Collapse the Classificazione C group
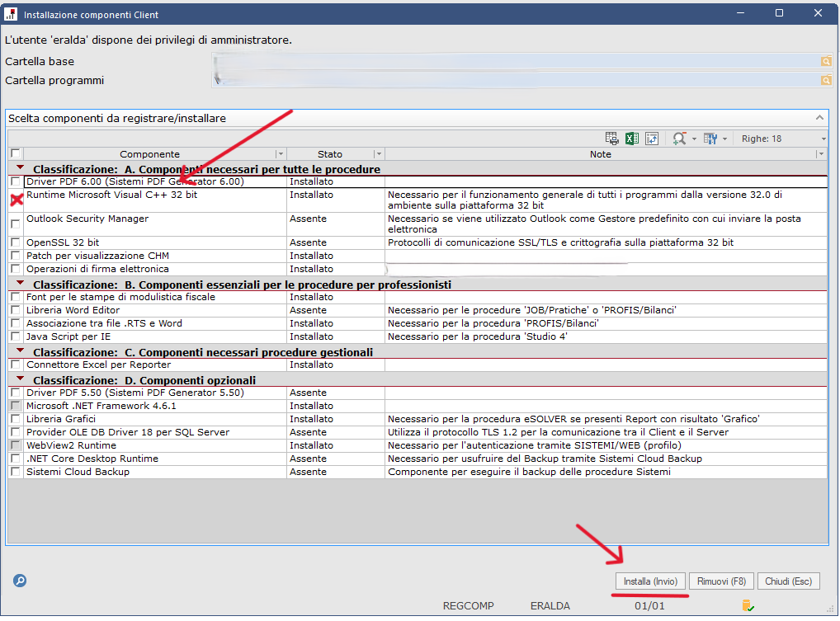Viewport: 840px width, 621px height. point(21,350)
